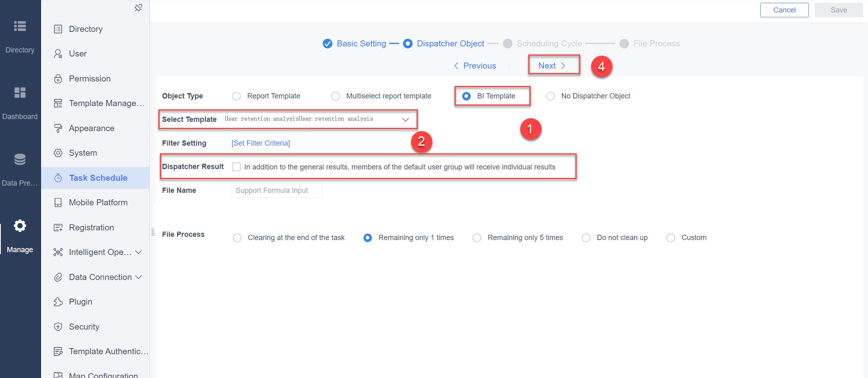This screenshot has width=868, height=378.
Task: Click the Registration icon
Action: pos(58,228)
